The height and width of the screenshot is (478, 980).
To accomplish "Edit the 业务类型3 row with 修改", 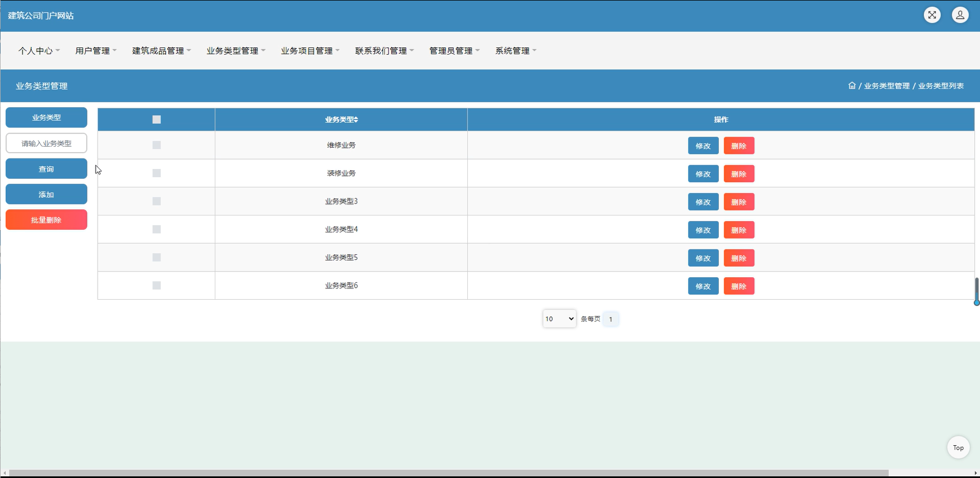I will (703, 202).
